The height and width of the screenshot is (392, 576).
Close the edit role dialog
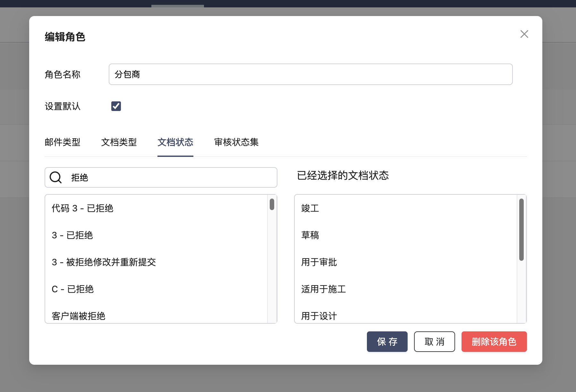coord(524,34)
